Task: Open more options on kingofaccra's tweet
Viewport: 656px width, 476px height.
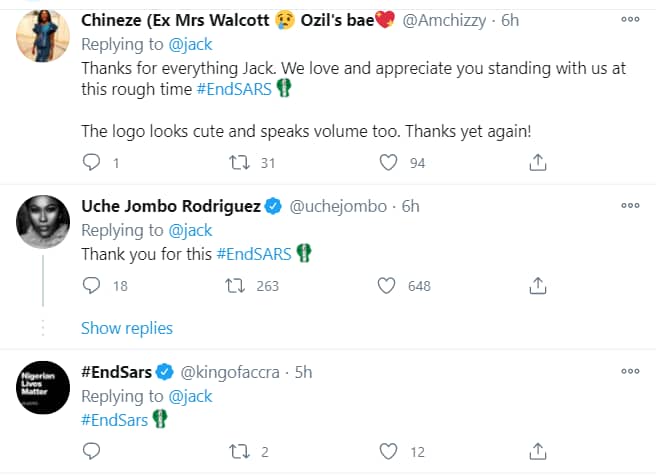Action: point(630,372)
